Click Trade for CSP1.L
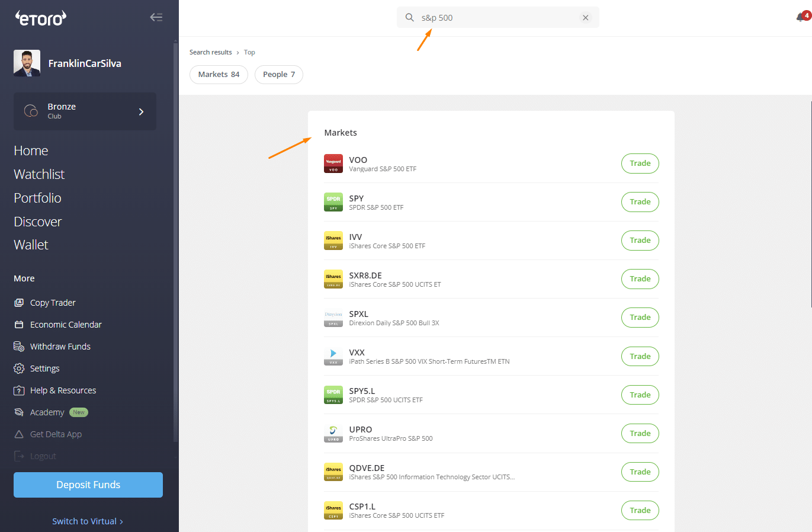Viewport: 812px width, 532px height. tap(640, 511)
